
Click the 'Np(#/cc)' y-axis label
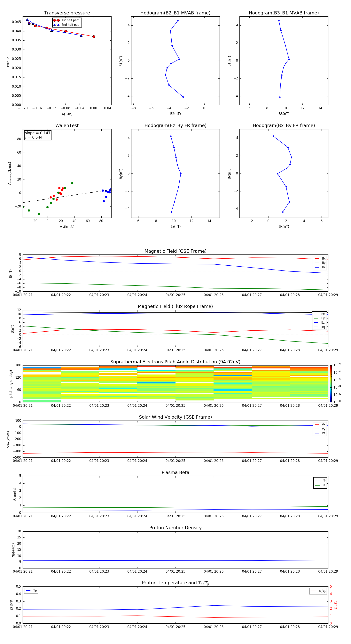pyautogui.click(x=13, y=550)
